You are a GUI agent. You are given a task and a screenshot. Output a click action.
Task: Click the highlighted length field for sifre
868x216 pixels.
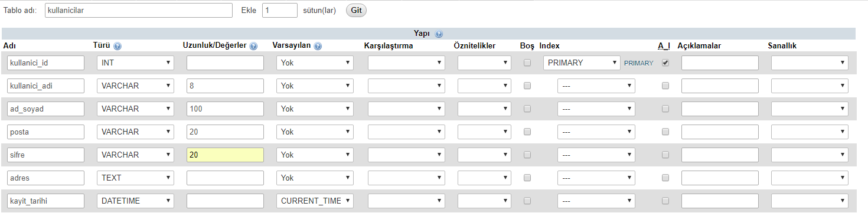[225, 155]
